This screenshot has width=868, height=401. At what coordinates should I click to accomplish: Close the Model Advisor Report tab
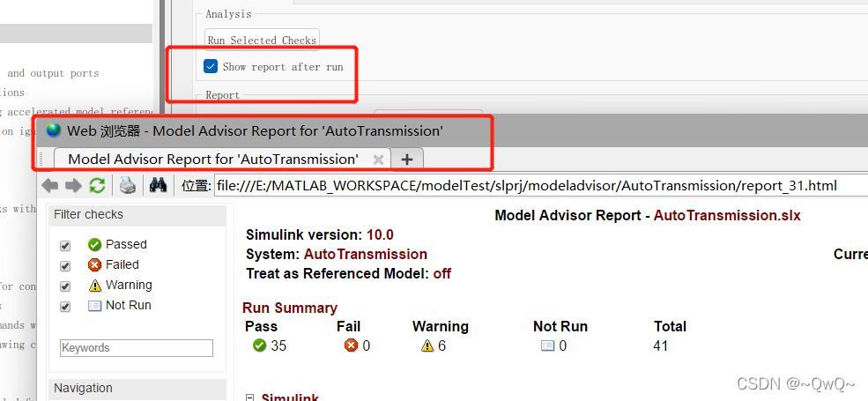click(x=379, y=160)
